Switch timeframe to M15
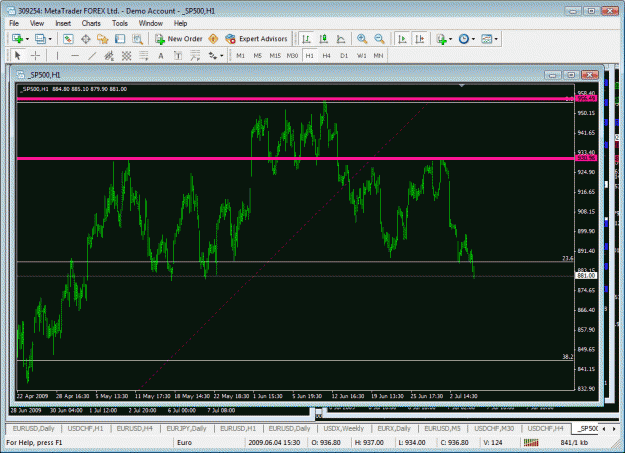The image size is (625, 453). (x=275, y=56)
